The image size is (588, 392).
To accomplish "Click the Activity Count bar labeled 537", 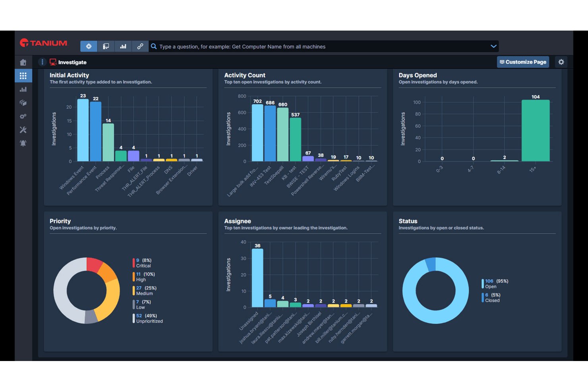I will (x=295, y=139).
